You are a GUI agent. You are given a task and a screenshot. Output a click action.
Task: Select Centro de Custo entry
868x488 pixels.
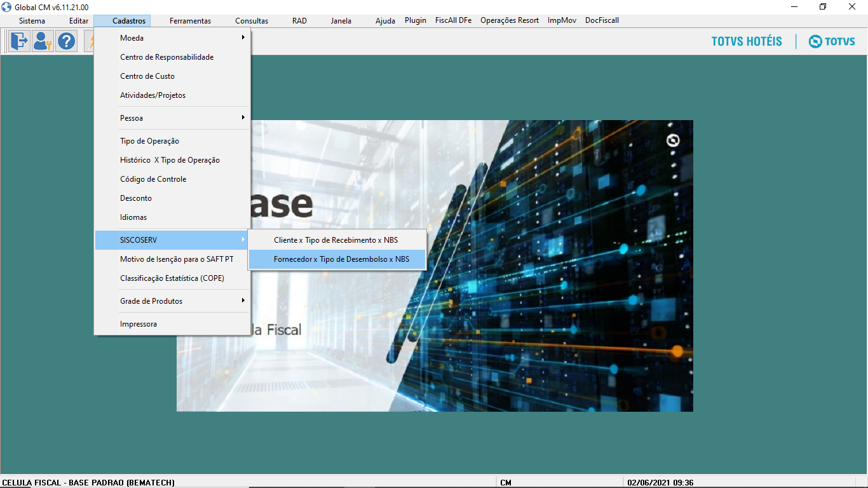(x=172, y=76)
